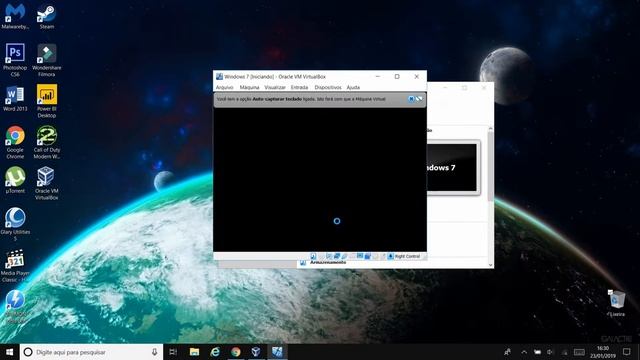Switch to the running VM taskbar button
The image size is (640, 360).
click(277, 352)
